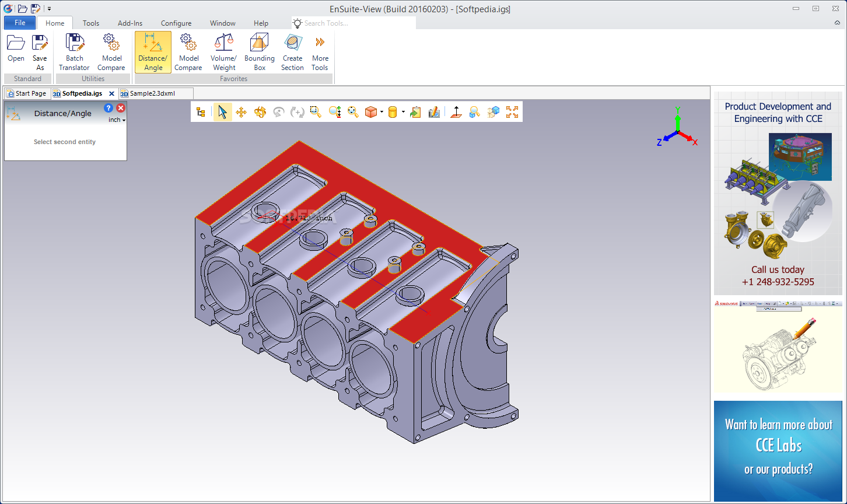Open the Add-Ins ribbon tab
Image resolution: width=847 pixels, height=504 pixels.
pos(130,23)
